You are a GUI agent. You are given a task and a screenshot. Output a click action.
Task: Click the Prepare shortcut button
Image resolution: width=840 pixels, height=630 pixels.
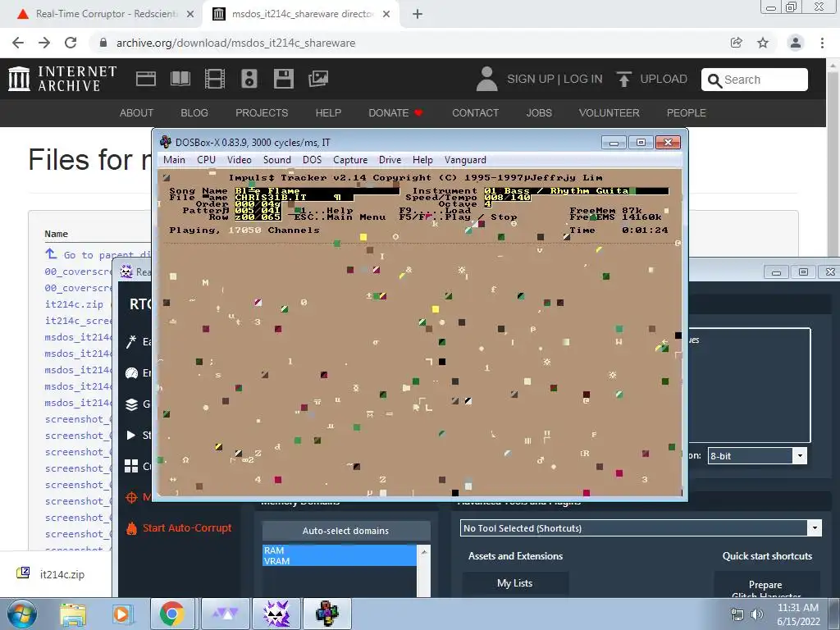coord(765,585)
